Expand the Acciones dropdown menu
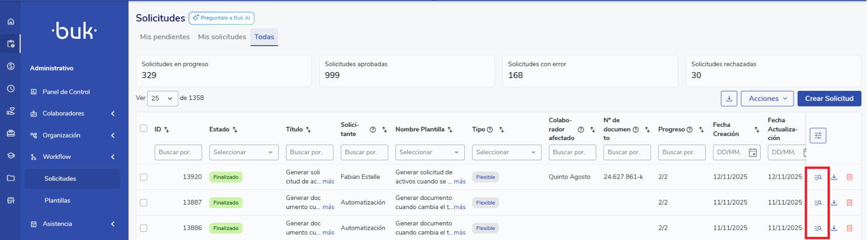This screenshot has height=240, width=868. (768, 98)
